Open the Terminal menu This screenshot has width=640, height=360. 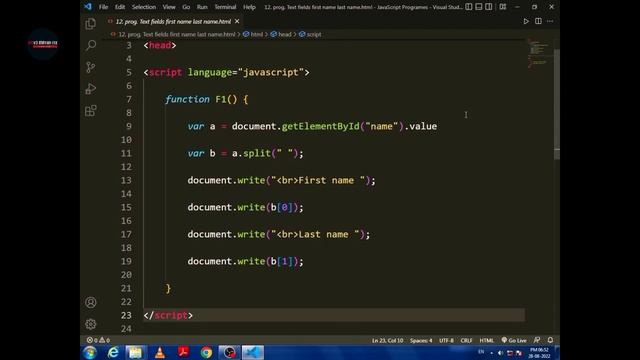pos(225,7)
